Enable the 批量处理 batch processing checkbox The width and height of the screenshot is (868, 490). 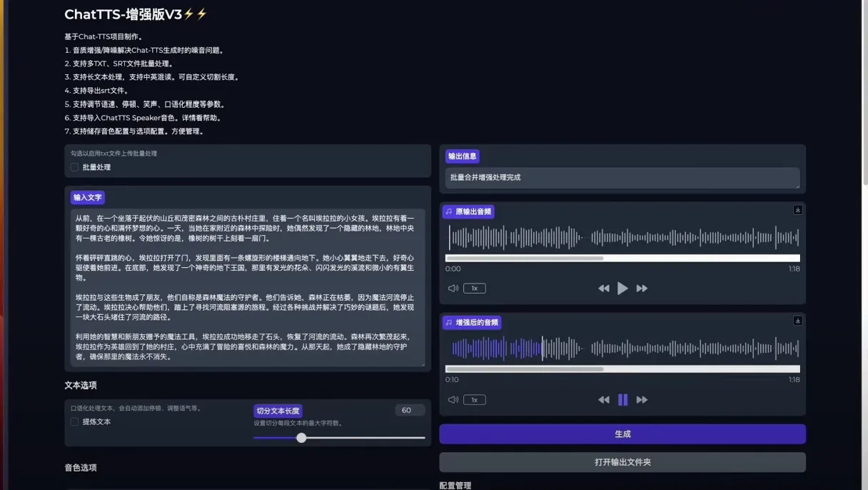point(74,167)
